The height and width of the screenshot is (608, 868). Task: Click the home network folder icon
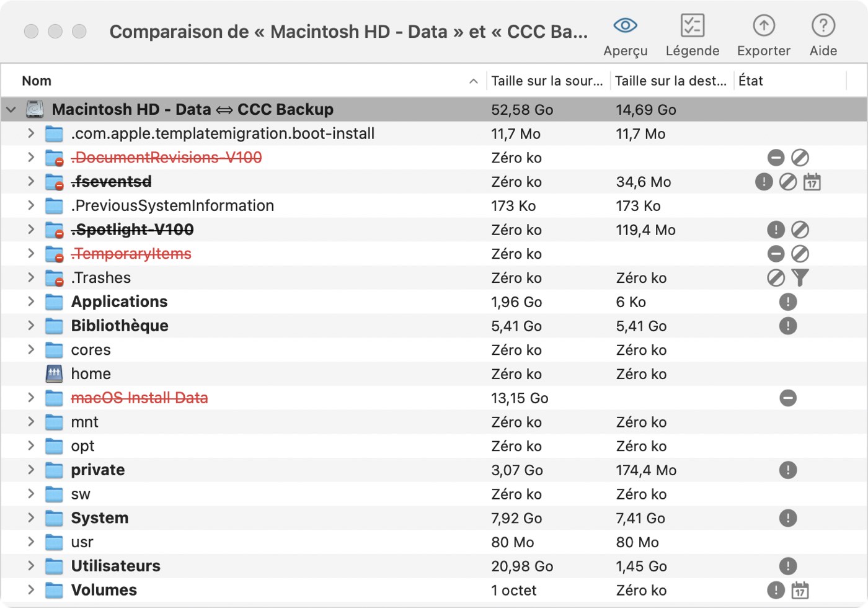point(55,373)
